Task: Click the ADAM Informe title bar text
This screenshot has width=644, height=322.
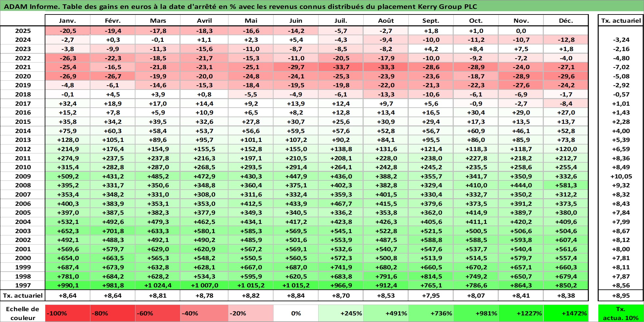Action: tap(240, 6)
